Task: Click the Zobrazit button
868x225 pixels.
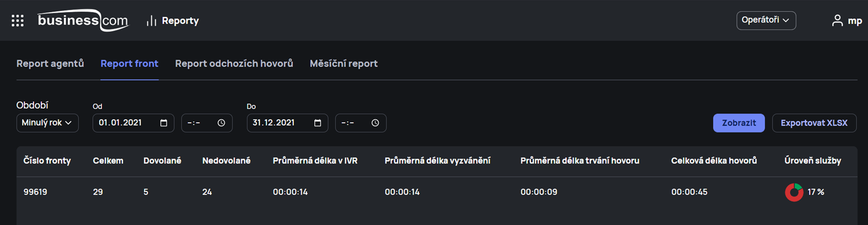Action: 739,123
